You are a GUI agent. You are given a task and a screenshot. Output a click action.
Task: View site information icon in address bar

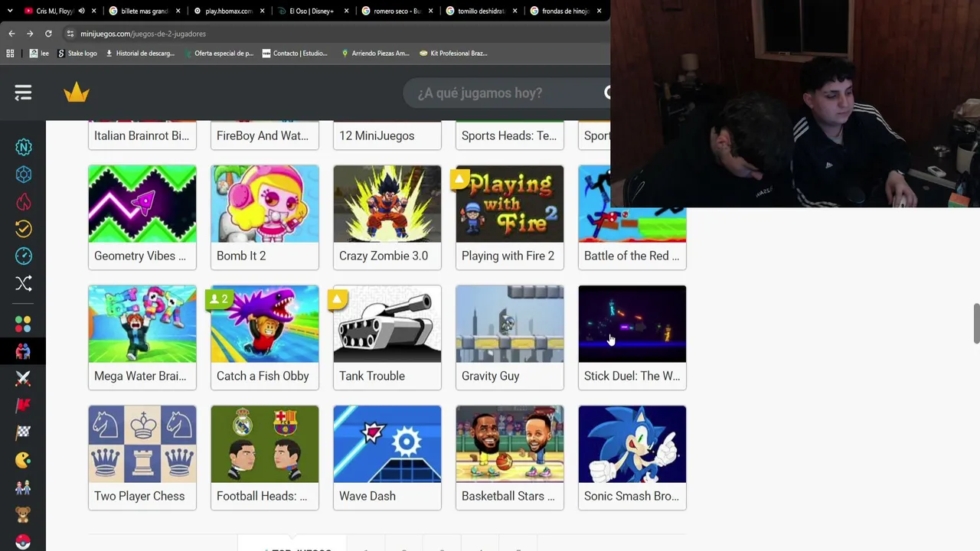pos(70,34)
